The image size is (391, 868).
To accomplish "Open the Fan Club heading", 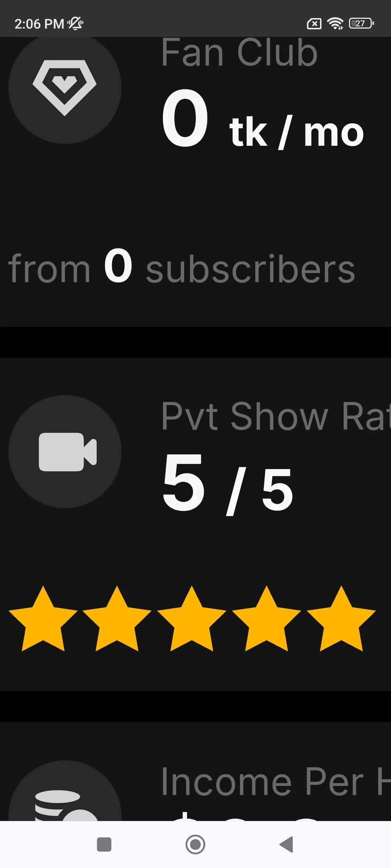I will point(239,52).
